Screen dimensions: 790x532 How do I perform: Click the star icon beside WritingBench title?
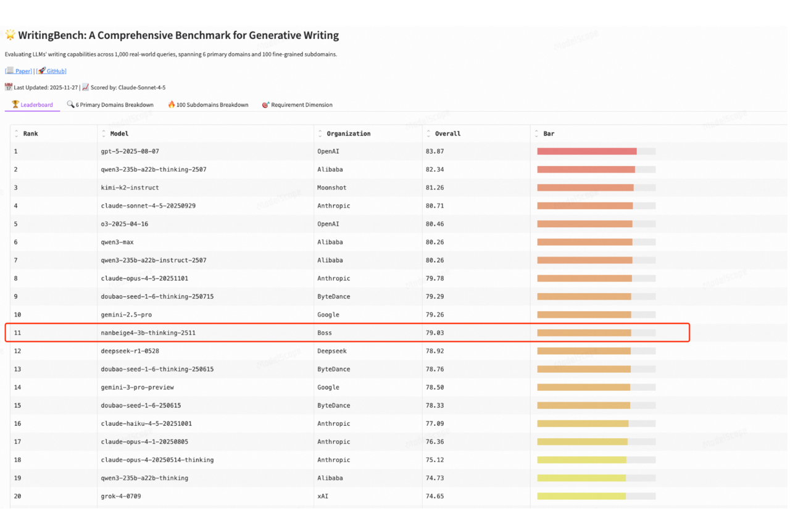click(x=10, y=35)
